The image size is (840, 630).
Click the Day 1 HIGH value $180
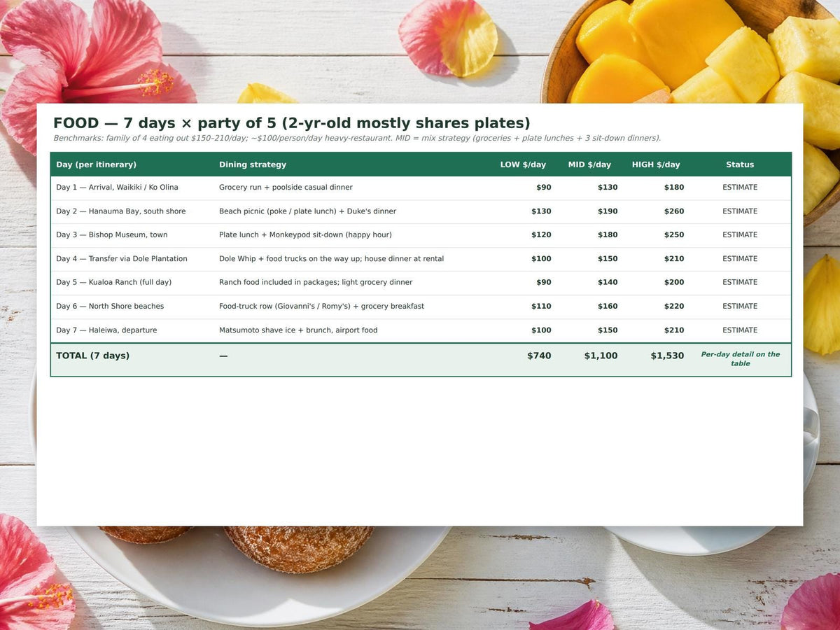[x=674, y=188]
